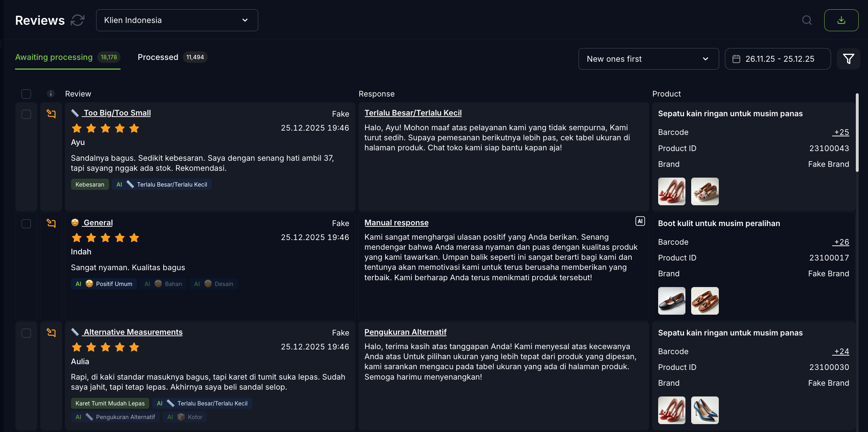Click the info icon beside Review header
This screenshot has height=432, width=868.
(51, 94)
